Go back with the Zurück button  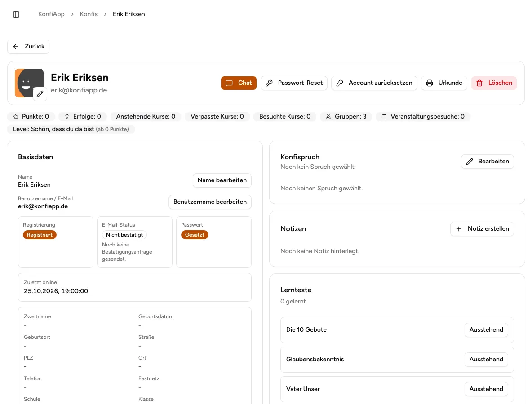coord(28,46)
